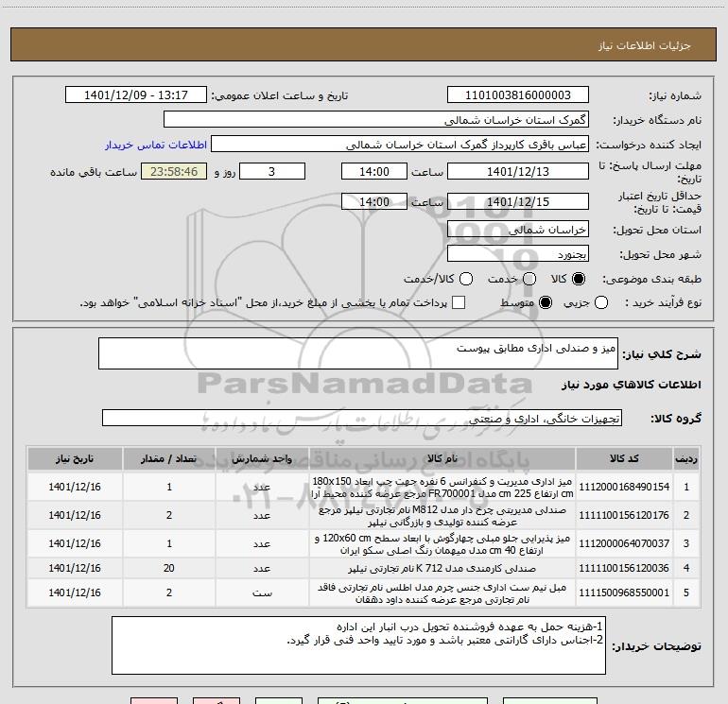Click the واحد شمارش column header
Screen dimensions: 728x704
(262, 458)
